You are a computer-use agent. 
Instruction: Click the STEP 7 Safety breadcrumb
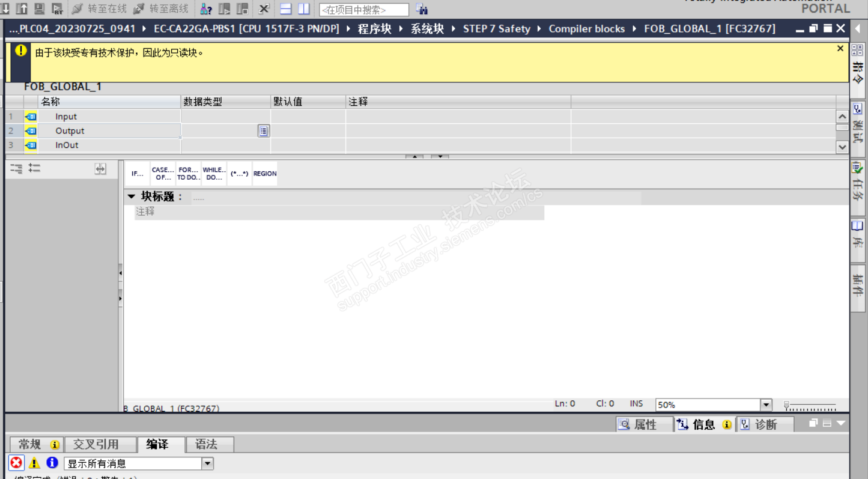pos(497,29)
